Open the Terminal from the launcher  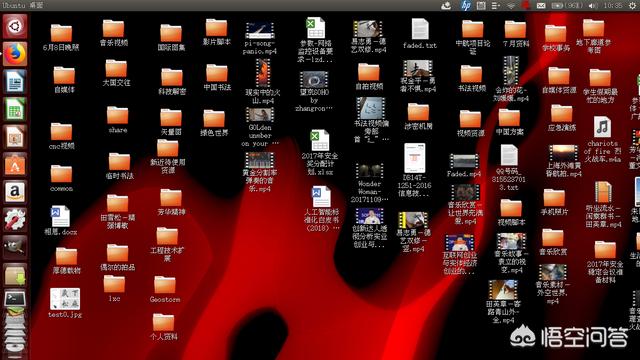coord(15,299)
